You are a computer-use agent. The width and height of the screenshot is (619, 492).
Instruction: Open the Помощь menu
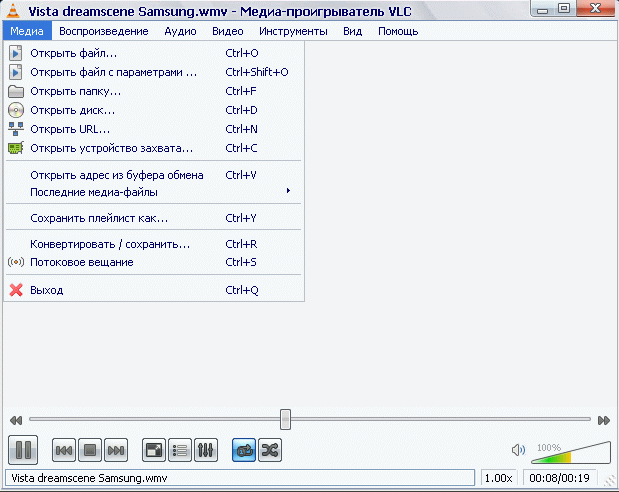[x=398, y=31]
